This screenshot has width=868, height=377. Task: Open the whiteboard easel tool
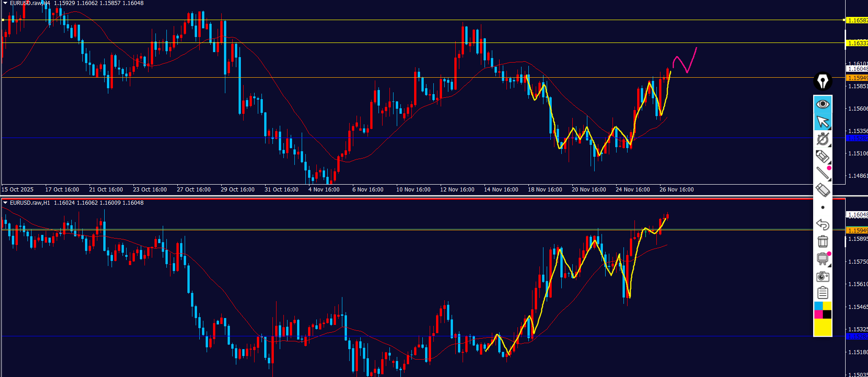822,259
